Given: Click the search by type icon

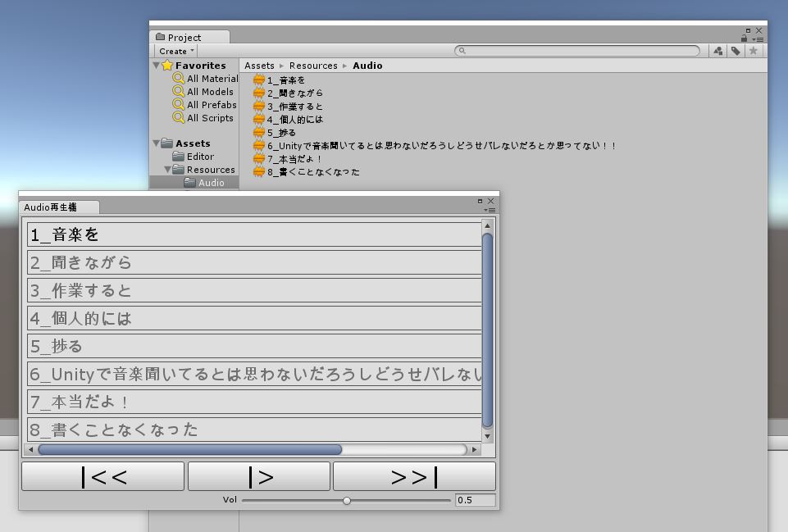Looking at the screenshot, I should pos(718,51).
